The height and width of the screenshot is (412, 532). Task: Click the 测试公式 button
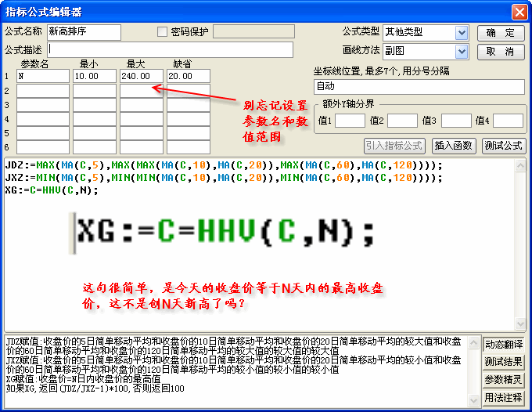(504, 146)
